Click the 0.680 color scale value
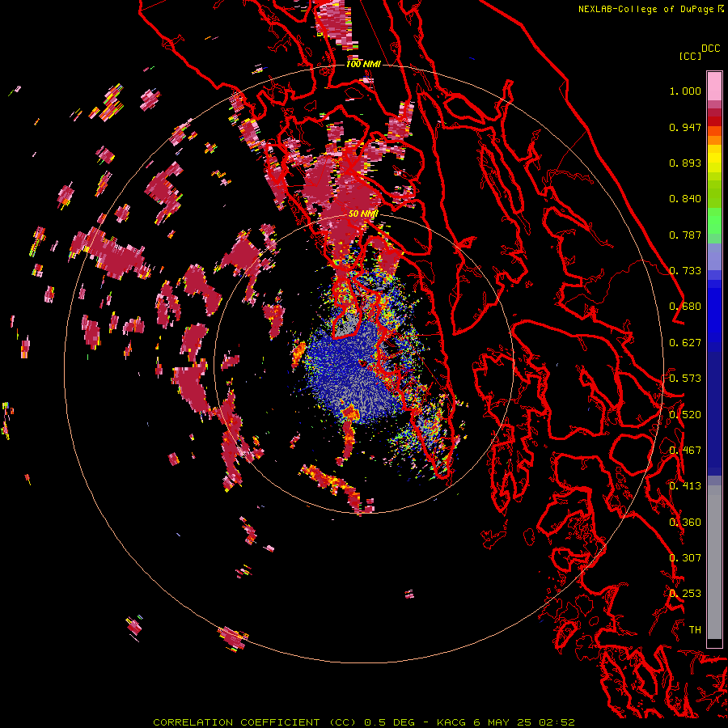Viewport: 728px width, 728px height. pyautogui.click(x=685, y=307)
